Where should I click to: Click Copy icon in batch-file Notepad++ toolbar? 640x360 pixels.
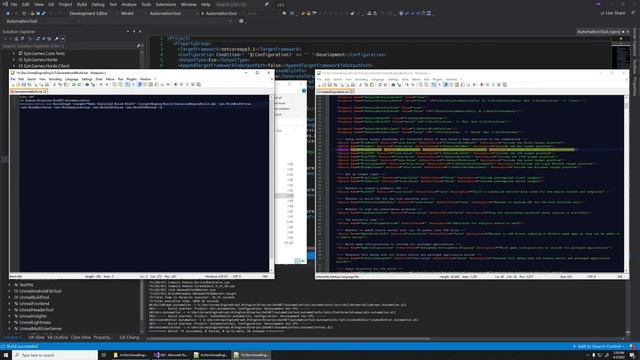(x=60, y=84)
